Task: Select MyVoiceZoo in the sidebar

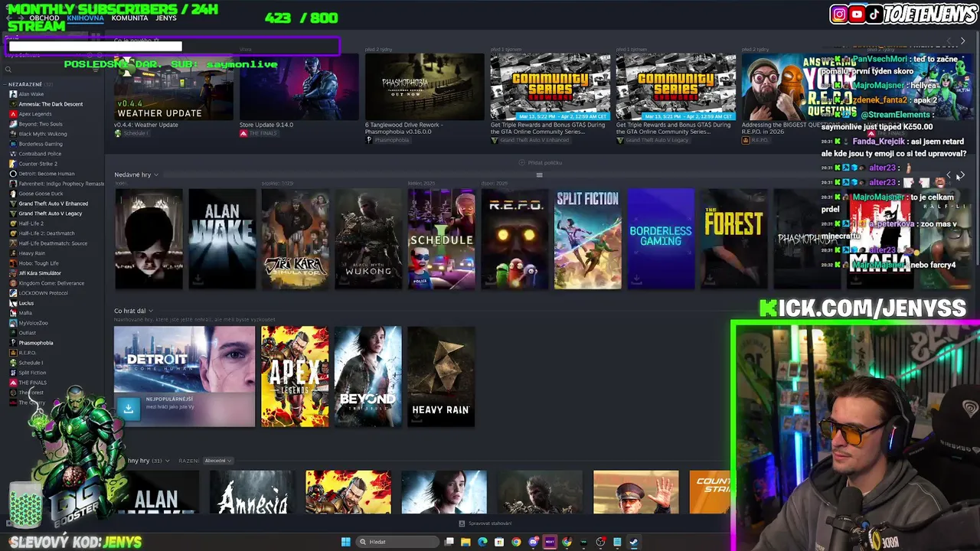Action: (x=33, y=323)
